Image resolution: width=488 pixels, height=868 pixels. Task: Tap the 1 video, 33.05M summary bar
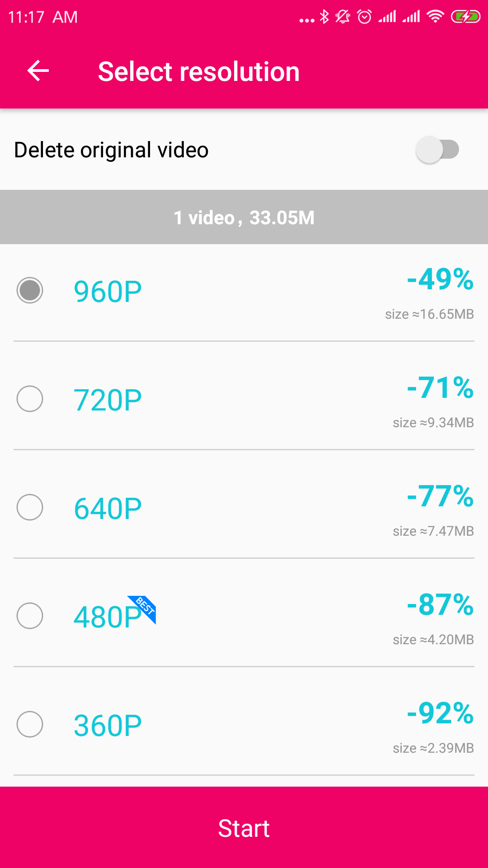pos(244,217)
